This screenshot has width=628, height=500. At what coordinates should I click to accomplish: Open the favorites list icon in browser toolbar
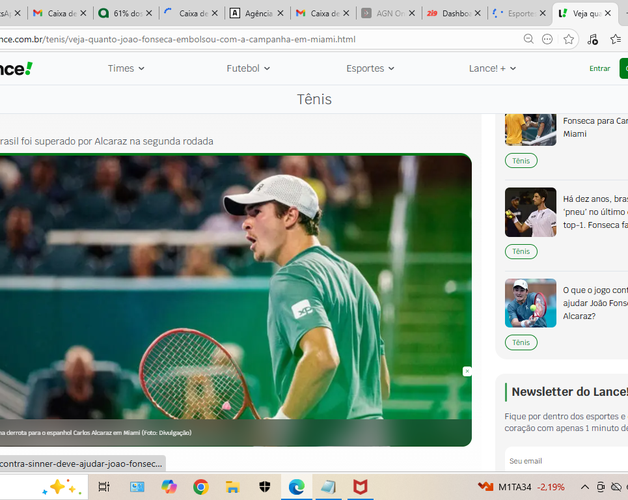click(x=616, y=39)
